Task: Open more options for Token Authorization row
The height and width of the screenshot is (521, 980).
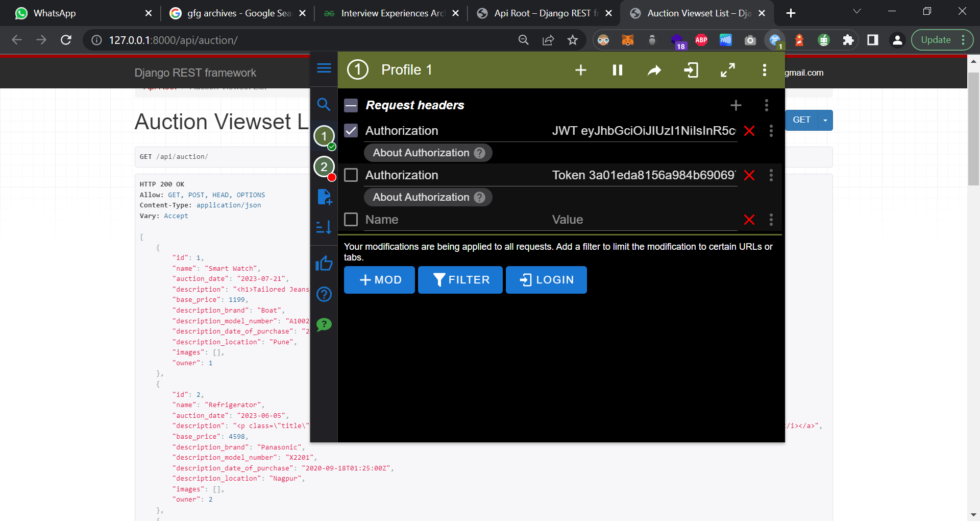Action: 771,175
